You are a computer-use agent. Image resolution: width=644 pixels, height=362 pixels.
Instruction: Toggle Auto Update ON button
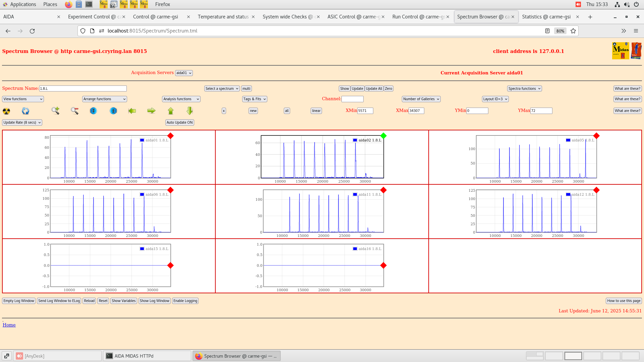(x=180, y=122)
